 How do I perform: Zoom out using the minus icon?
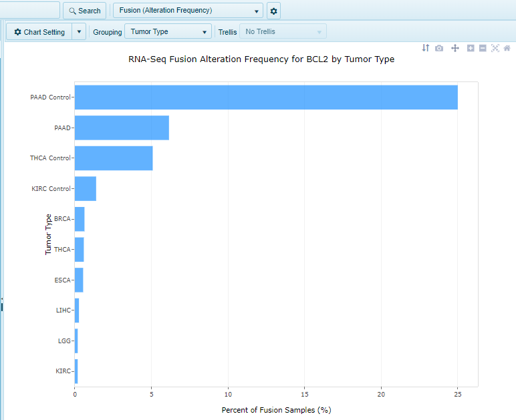pos(483,48)
